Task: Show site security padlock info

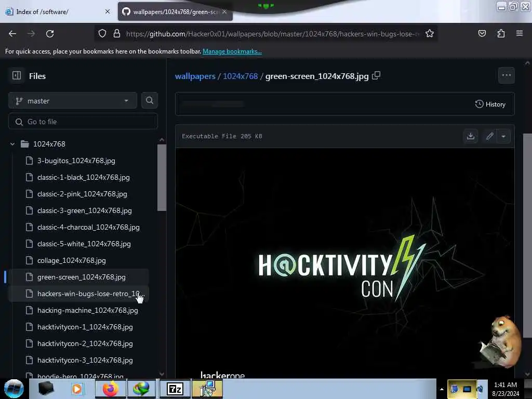Action: tap(117, 34)
